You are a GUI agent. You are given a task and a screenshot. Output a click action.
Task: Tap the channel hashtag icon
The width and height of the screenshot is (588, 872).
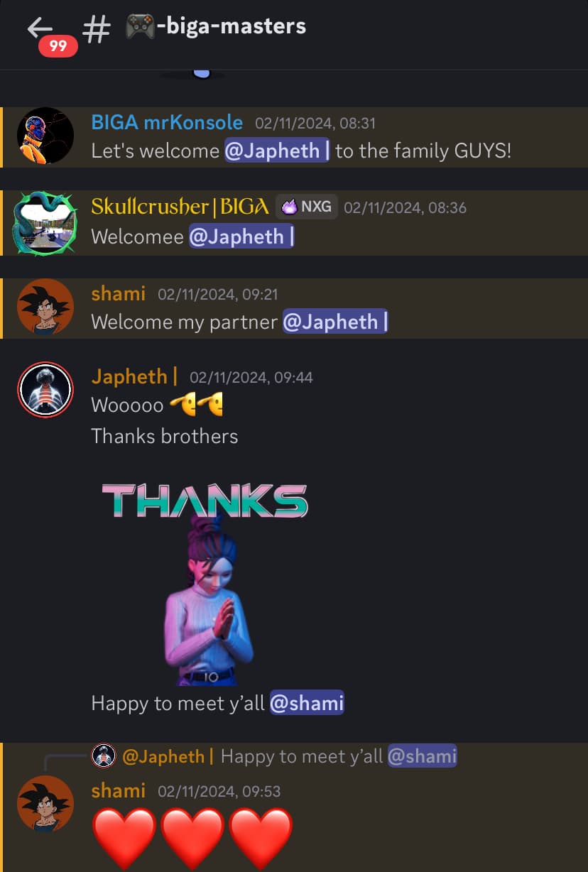click(x=97, y=30)
